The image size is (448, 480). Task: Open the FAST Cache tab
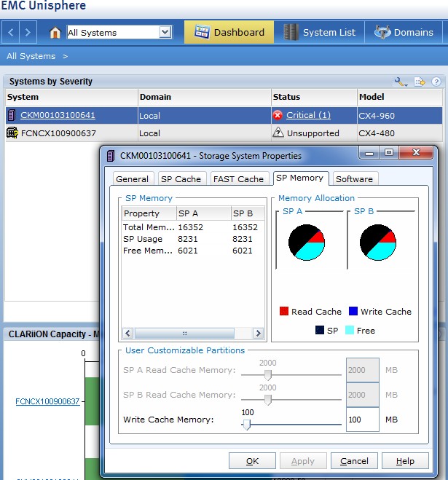[238, 178]
